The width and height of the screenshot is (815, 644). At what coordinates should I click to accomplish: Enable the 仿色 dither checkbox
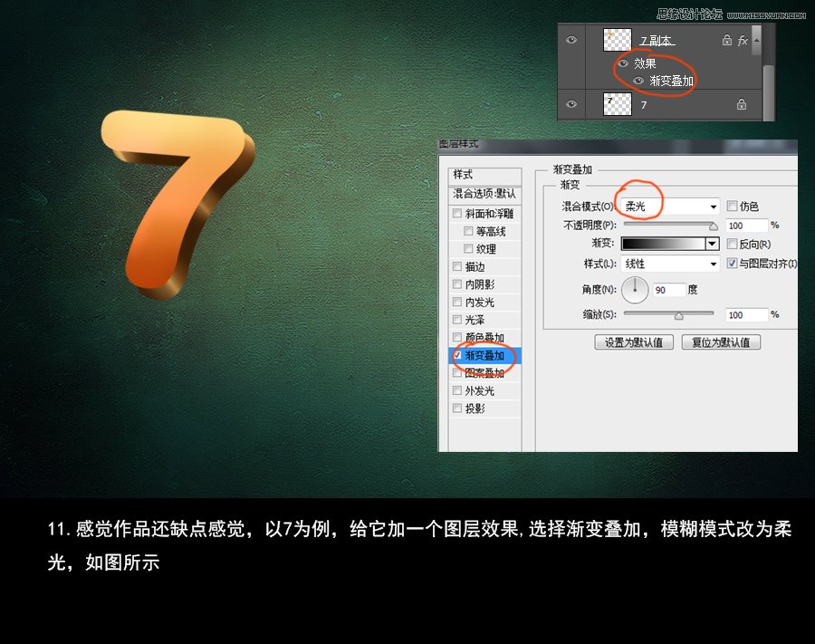tap(732, 206)
